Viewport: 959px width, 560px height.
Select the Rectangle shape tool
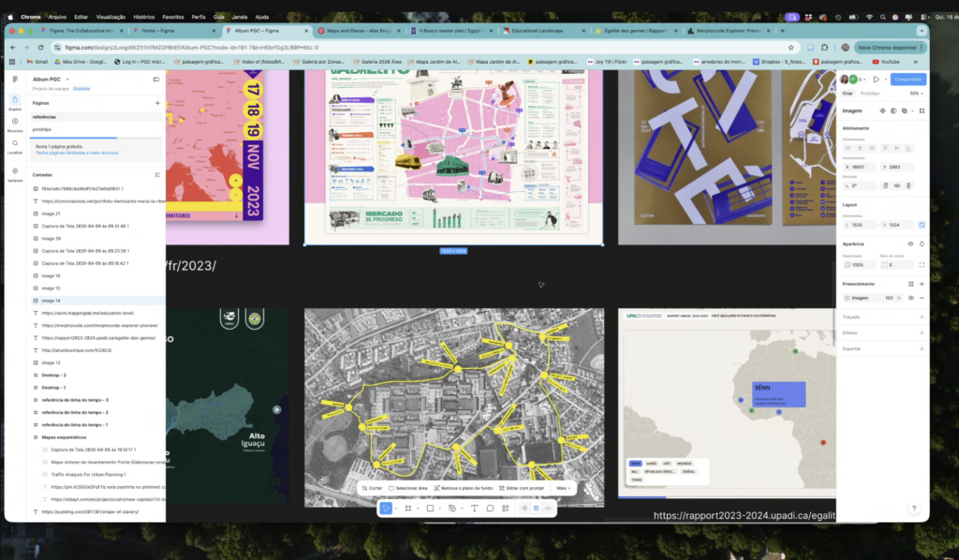coord(430,508)
